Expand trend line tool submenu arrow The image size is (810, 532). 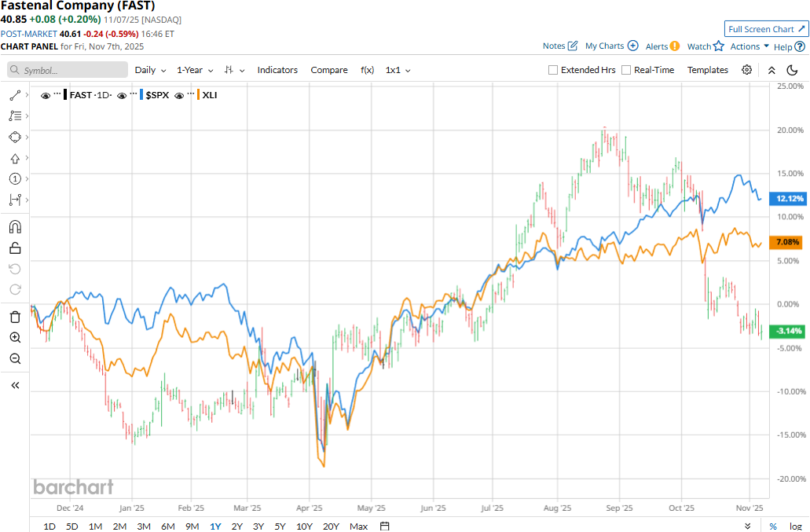coord(27,95)
